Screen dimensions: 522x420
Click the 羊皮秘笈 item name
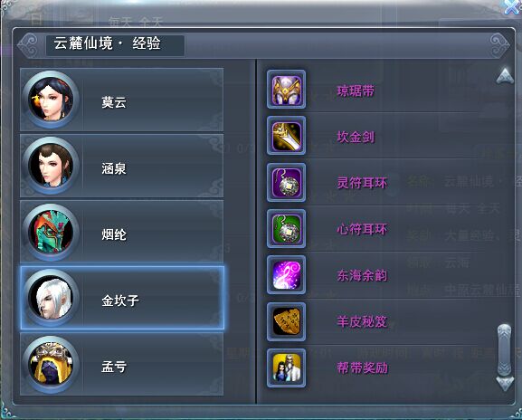click(x=362, y=321)
